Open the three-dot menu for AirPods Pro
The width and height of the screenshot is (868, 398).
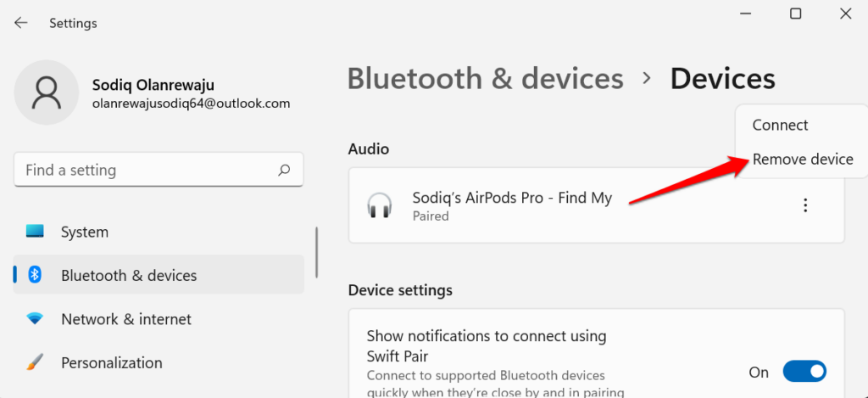tap(805, 205)
